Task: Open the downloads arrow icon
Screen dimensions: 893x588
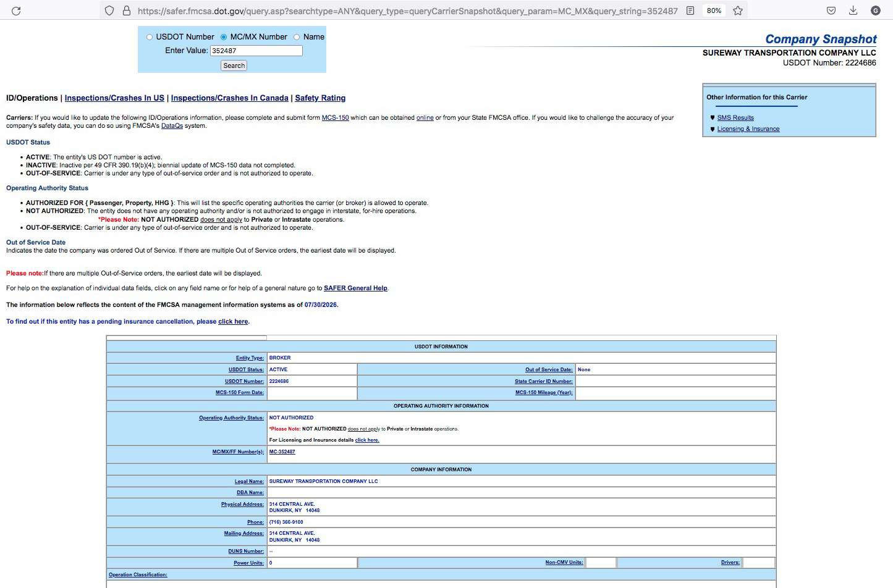Action: (853, 10)
